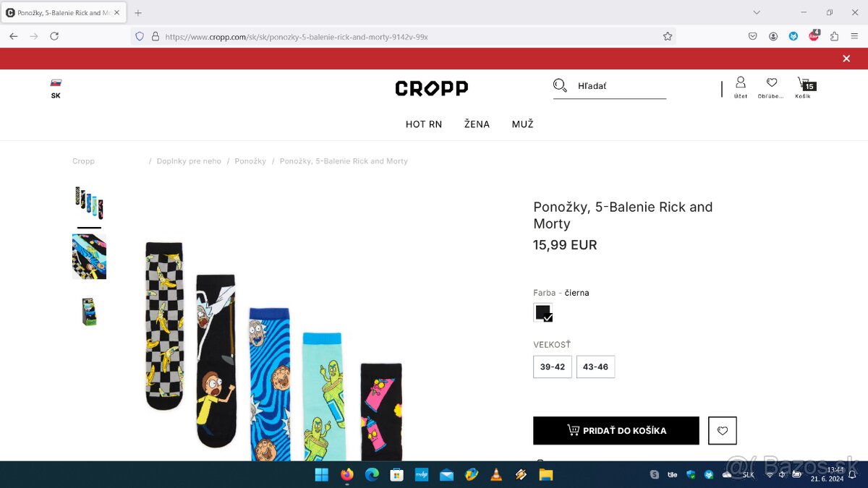The image size is (868, 488).
Task: Launch VLC player from the taskbar
Action: coord(496,475)
